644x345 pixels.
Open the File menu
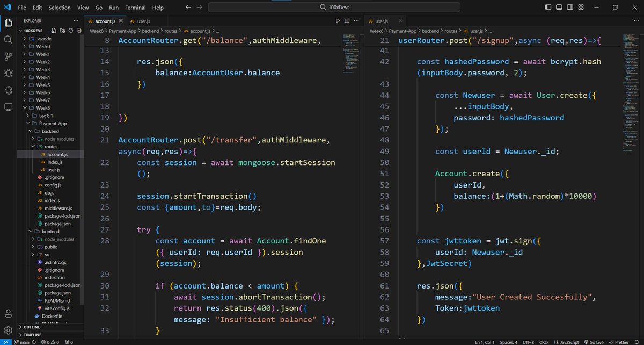tap(22, 8)
